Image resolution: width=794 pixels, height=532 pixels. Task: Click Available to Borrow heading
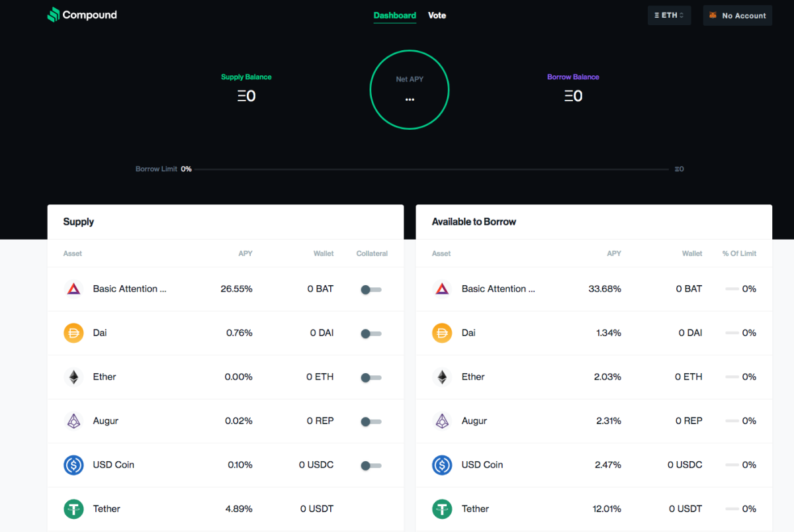[x=474, y=222]
